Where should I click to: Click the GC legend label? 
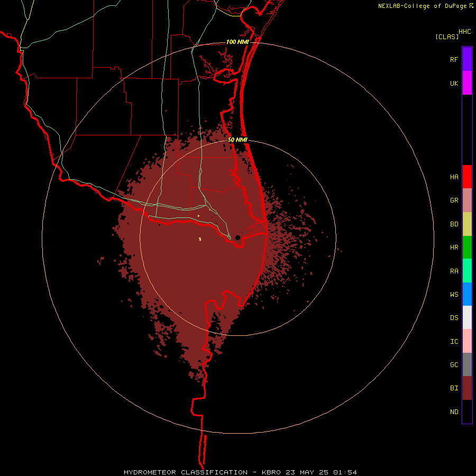[454, 365]
